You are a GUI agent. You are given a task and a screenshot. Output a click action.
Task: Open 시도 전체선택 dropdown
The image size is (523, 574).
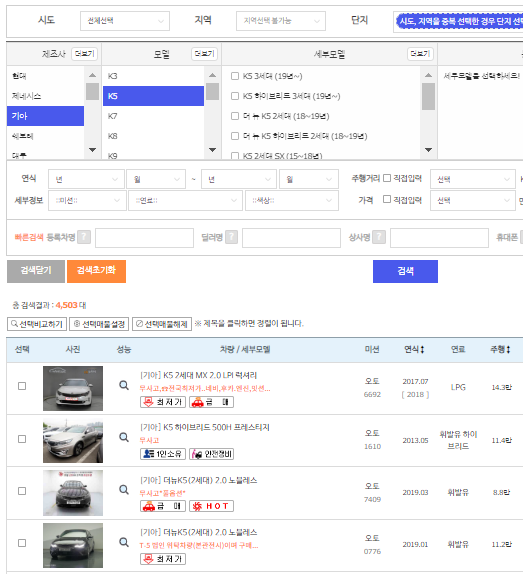coord(125,21)
